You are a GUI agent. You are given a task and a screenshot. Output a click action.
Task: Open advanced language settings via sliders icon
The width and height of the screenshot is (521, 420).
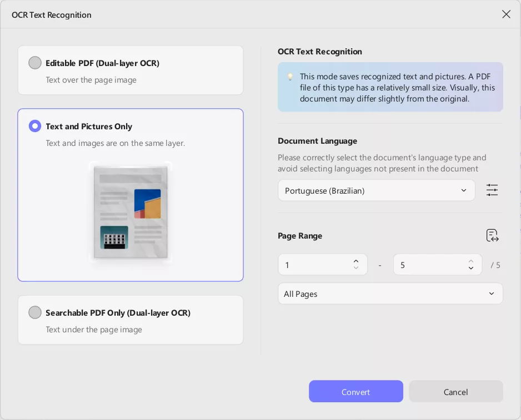pyautogui.click(x=492, y=190)
